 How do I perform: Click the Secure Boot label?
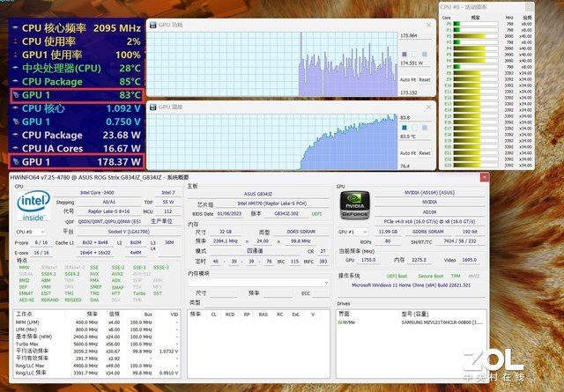click(x=431, y=277)
